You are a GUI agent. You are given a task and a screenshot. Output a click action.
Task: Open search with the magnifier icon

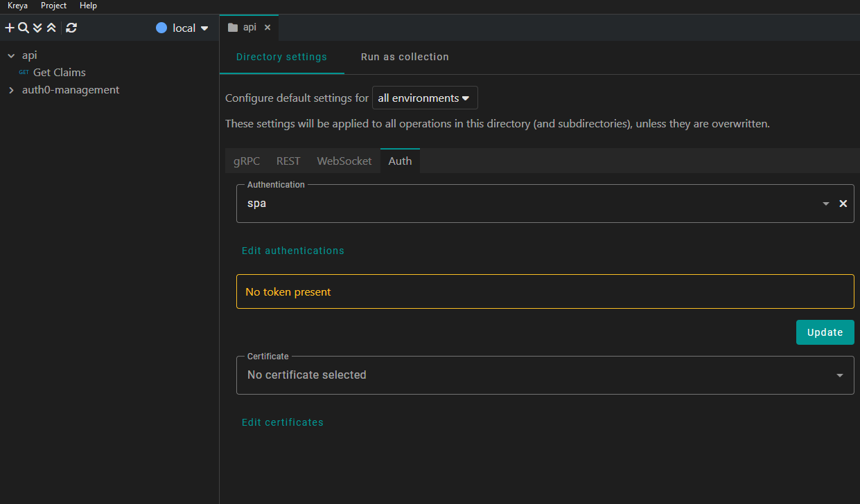(x=23, y=28)
